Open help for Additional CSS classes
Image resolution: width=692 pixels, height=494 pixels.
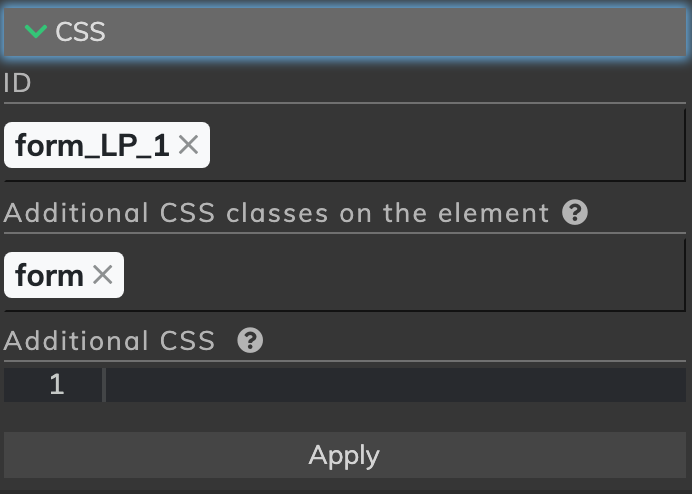point(575,212)
